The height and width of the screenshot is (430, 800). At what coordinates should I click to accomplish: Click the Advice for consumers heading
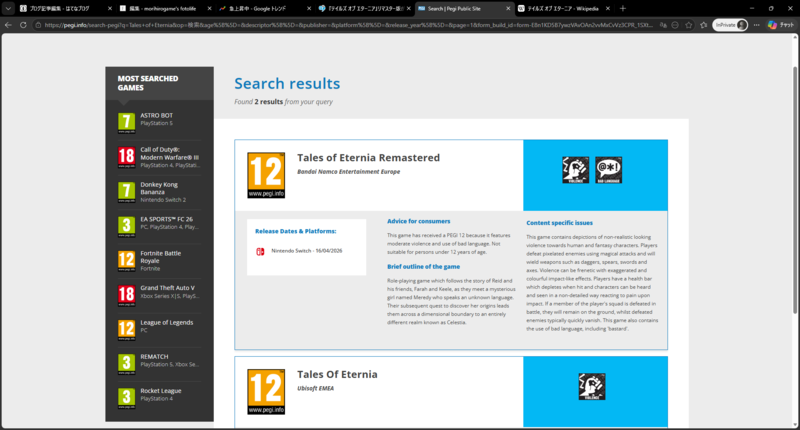pyautogui.click(x=418, y=221)
